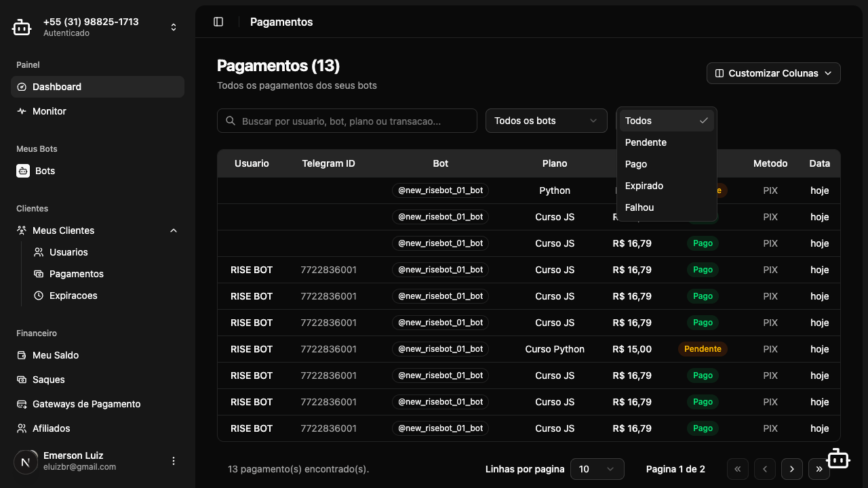
Task: Click the Plano column header
Action: click(x=555, y=163)
